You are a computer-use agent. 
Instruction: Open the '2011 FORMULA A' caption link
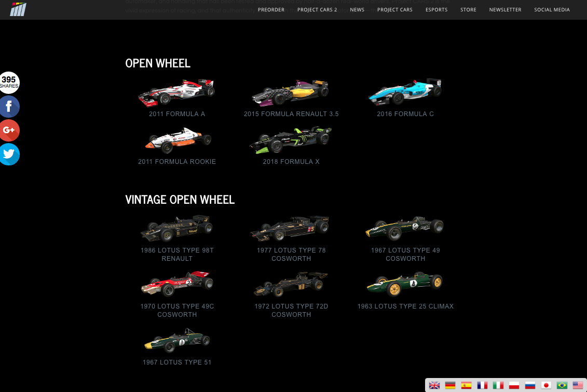click(x=177, y=114)
